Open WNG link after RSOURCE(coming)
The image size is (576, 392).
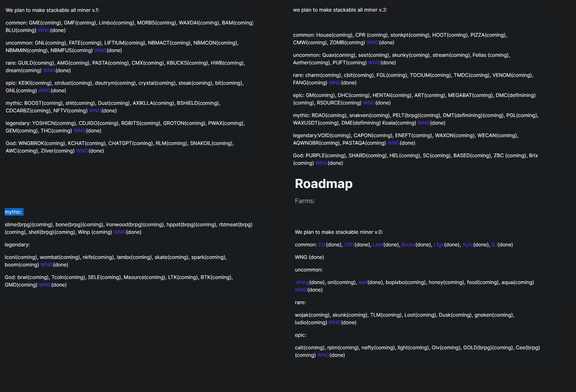pyautogui.click(x=369, y=103)
